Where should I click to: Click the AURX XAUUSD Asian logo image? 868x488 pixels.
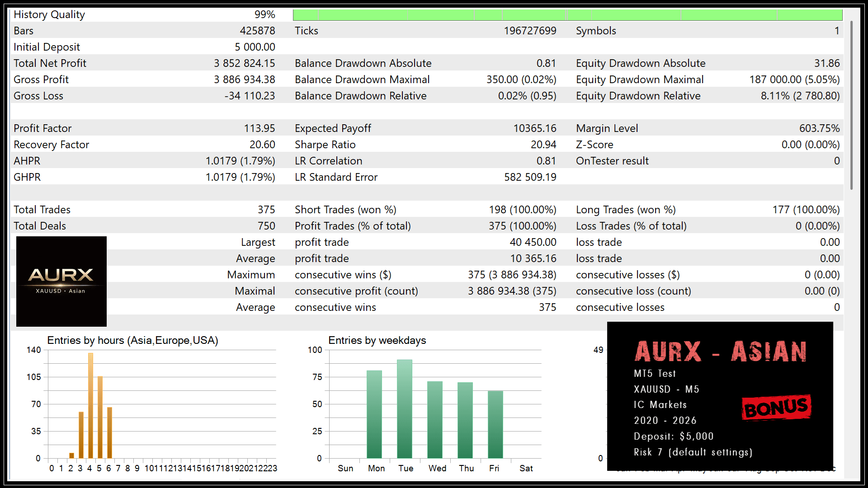click(x=61, y=281)
